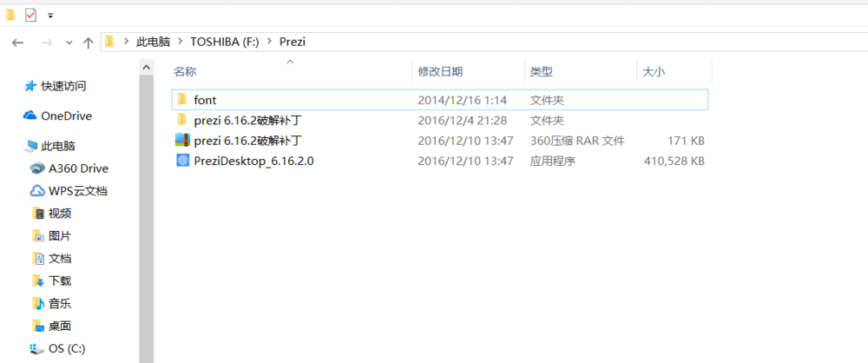The height and width of the screenshot is (363, 868).
Task: Click the 360压缩 RAR 文件 type cell
Action: 577,141
